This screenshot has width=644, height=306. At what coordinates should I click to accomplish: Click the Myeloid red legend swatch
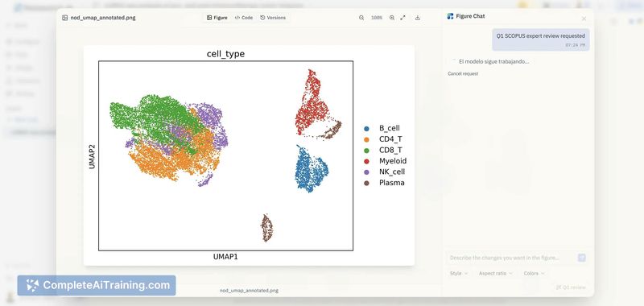pyautogui.click(x=366, y=161)
